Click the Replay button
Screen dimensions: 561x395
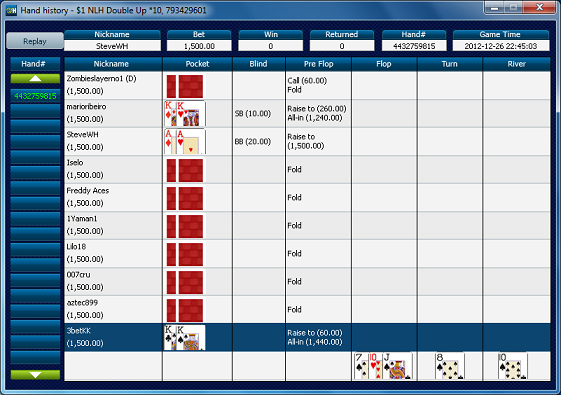(35, 41)
